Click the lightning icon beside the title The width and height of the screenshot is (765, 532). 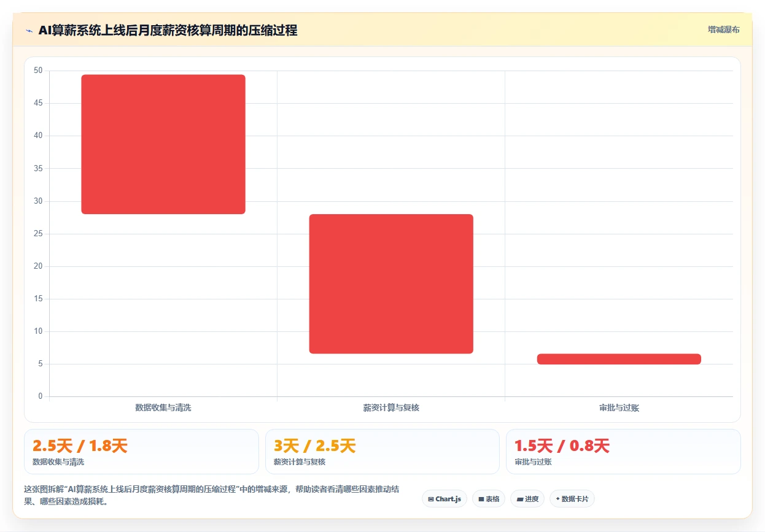[29, 31]
